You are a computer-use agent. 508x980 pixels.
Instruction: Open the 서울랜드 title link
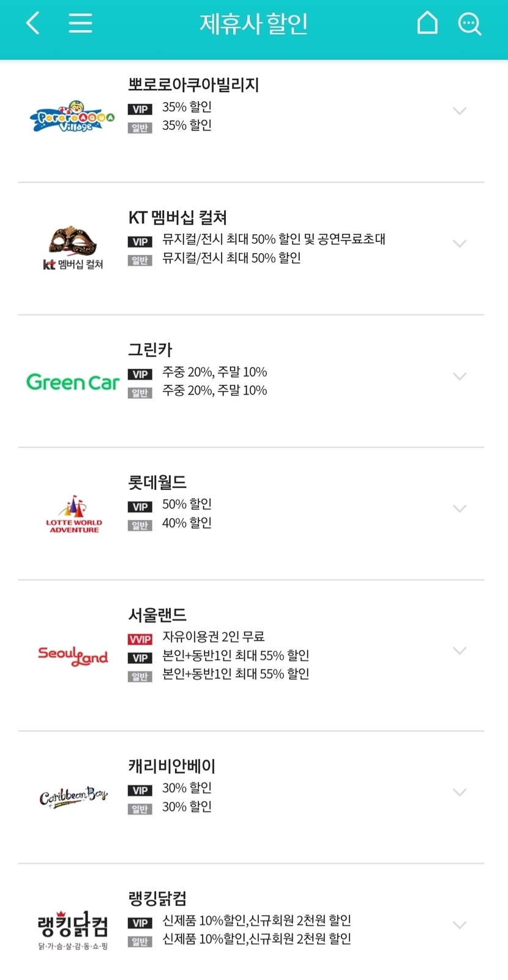tap(157, 615)
